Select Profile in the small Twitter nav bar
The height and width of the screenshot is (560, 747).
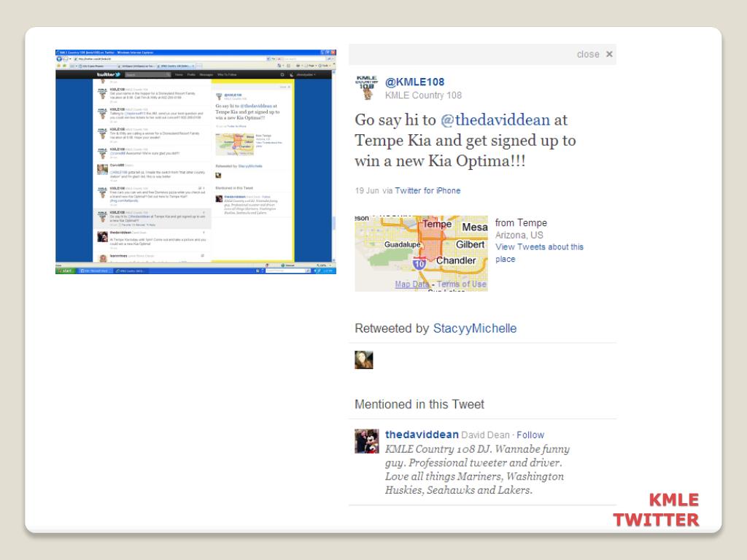(191, 75)
